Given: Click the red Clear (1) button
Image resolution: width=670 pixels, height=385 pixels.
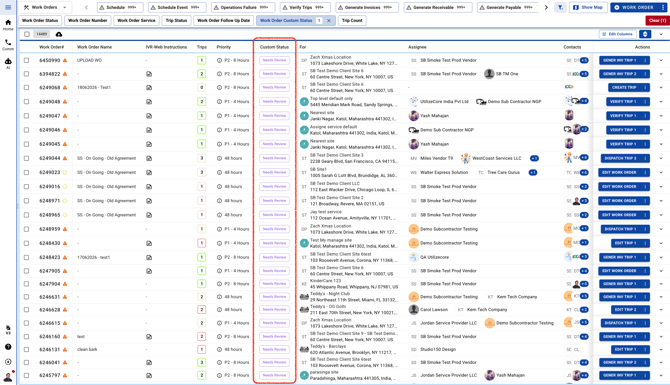Looking at the screenshot, I should point(657,21).
